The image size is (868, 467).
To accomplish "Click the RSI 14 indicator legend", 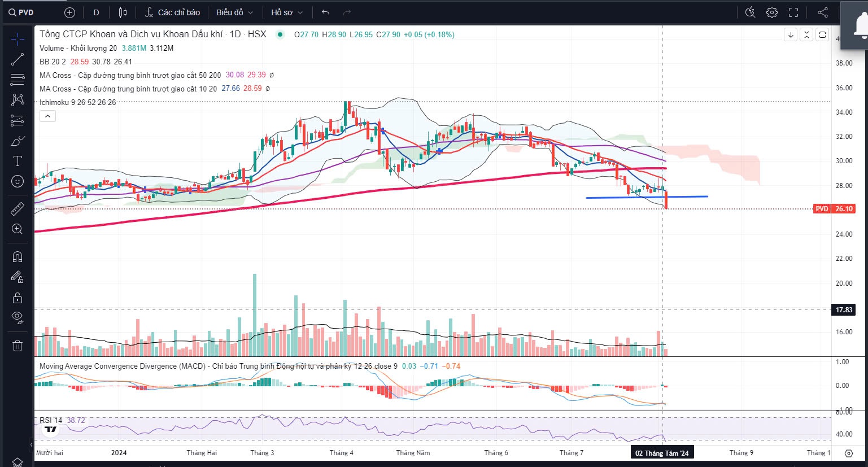I will point(51,420).
